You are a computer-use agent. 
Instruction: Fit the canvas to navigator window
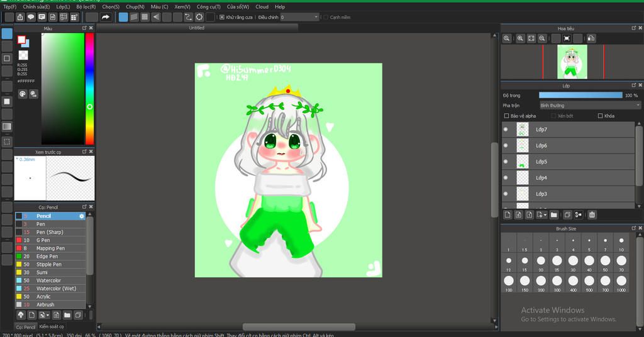[531, 38]
